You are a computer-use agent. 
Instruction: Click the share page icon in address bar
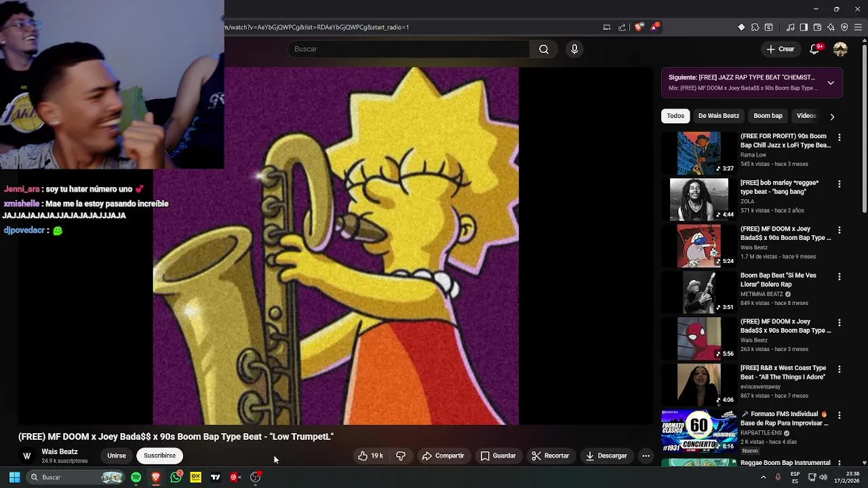[622, 27]
